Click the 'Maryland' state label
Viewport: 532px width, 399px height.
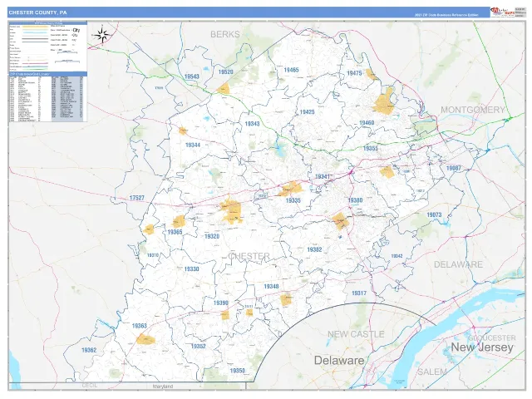tap(163, 387)
